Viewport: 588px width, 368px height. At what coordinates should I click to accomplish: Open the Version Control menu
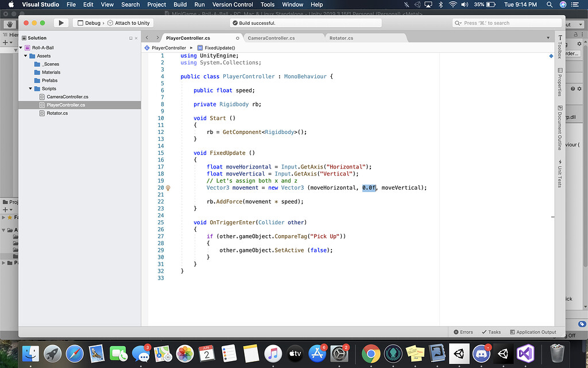(x=233, y=5)
